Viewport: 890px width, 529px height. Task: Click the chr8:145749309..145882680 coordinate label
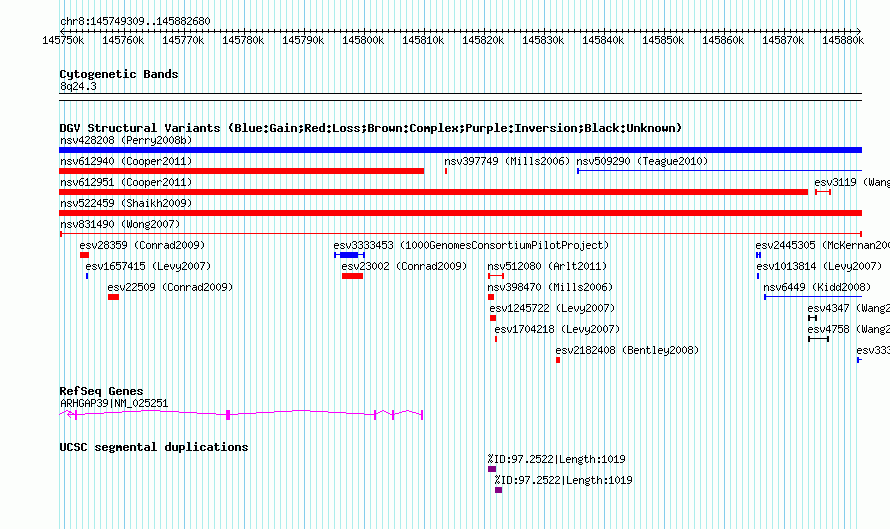pyautogui.click(x=135, y=21)
